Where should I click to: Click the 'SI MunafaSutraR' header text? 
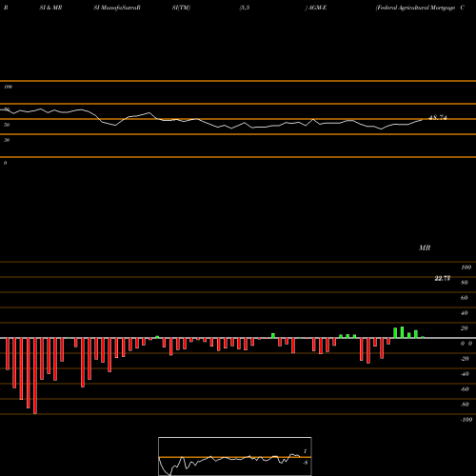pos(117,8)
